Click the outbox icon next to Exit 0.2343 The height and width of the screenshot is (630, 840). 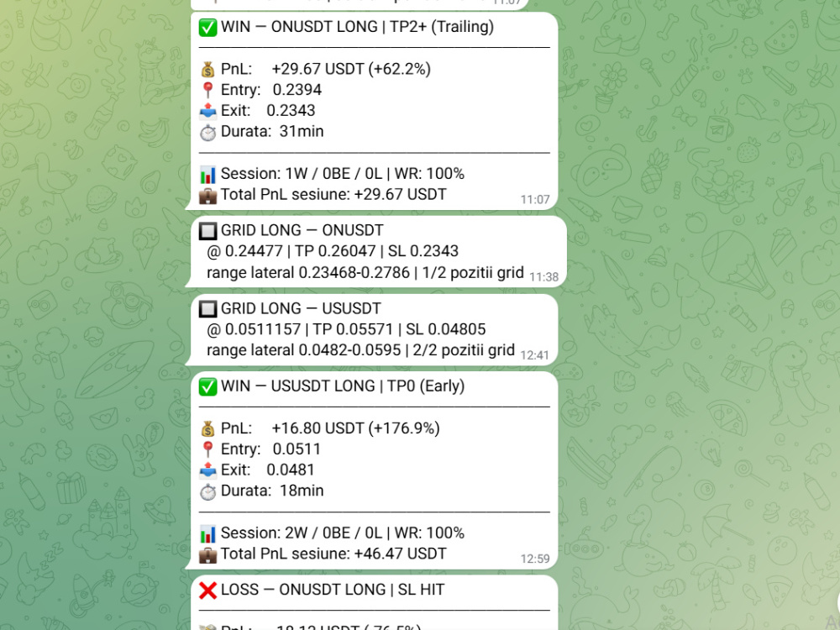point(207,111)
